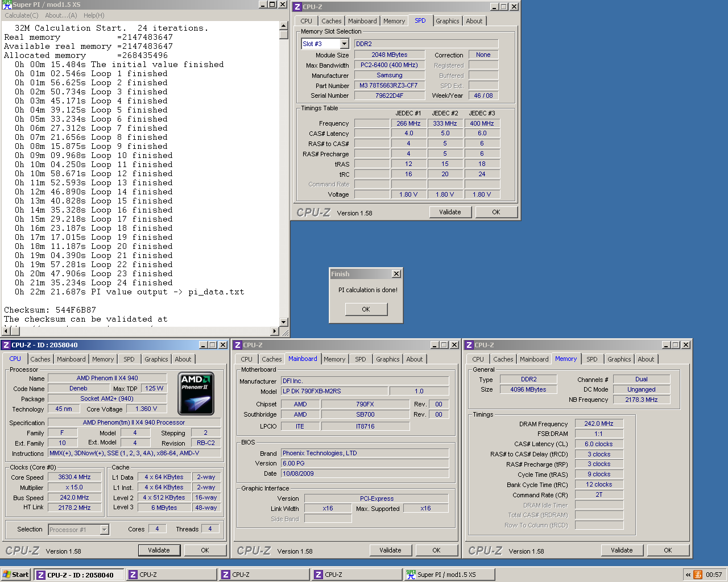This screenshot has height=582, width=728.
Task: Open the Mainboard tab in the SPD window
Action: point(362,21)
